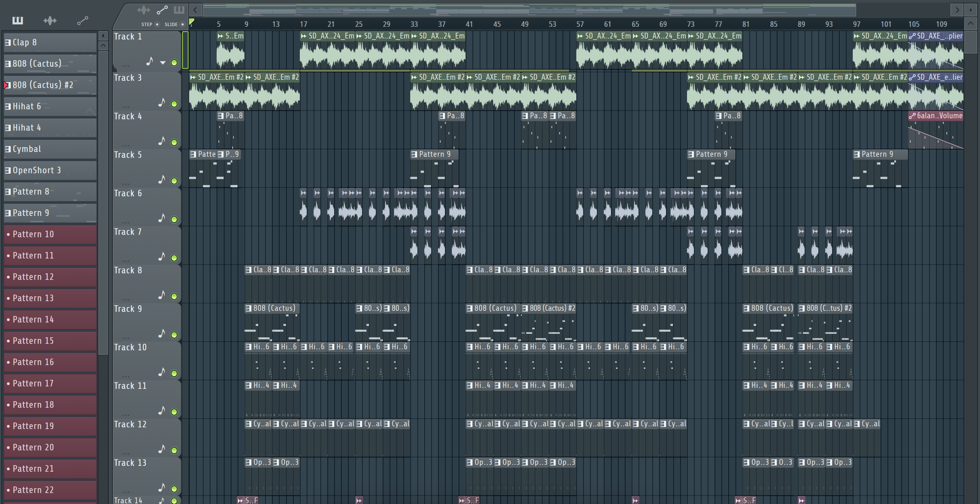Mute Track 10 with its green LED
Image resolution: width=980 pixels, height=504 pixels.
pos(174,373)
